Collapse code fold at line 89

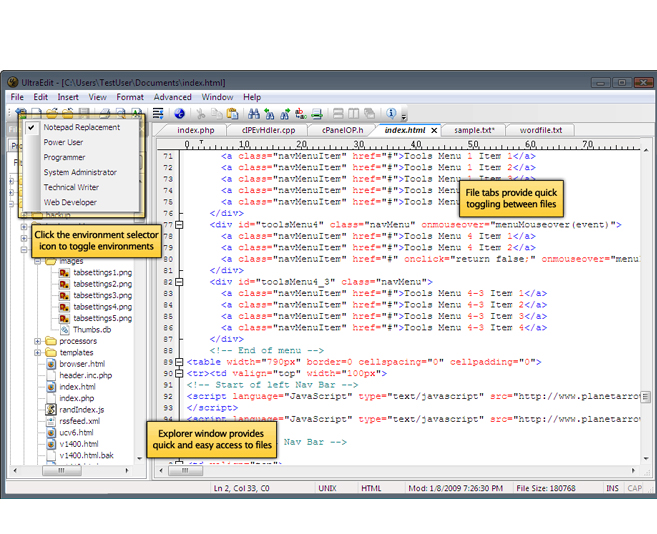pyautogui.click(x=179, y=362)
